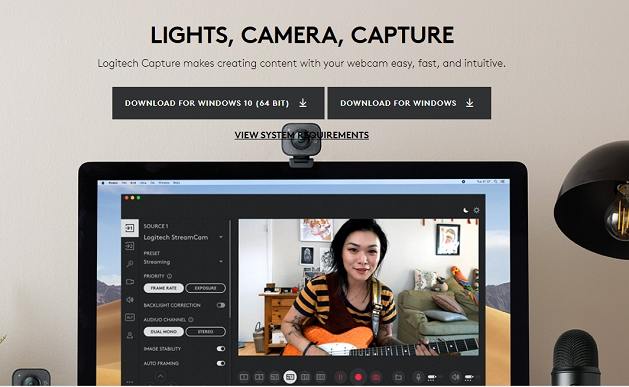
Task: Open the recordings folder icon
Action: click(x=398, y=377)
